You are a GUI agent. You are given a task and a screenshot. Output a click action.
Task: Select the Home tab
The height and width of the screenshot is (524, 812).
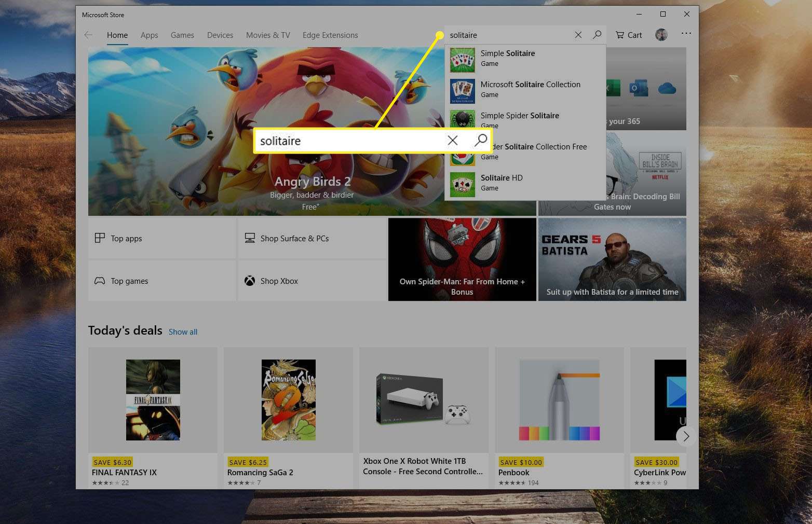(x=117, y=35)
